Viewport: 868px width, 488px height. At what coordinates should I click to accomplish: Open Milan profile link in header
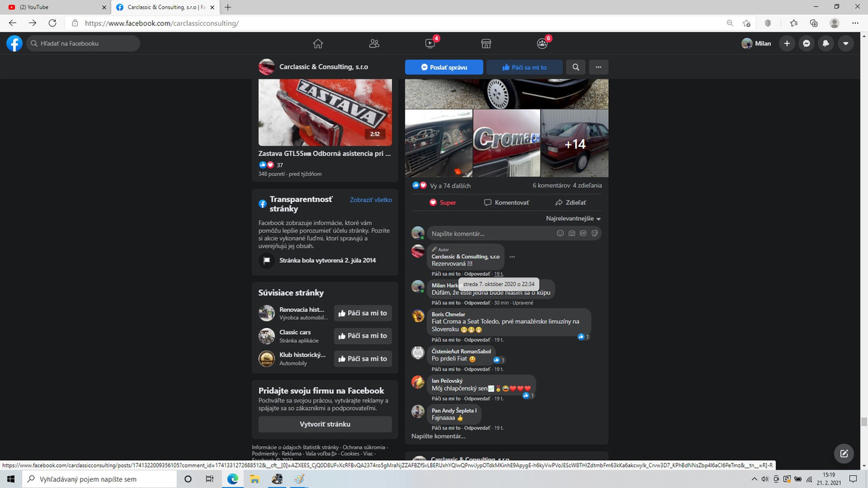pyautogui.click(x=756, y=43)
